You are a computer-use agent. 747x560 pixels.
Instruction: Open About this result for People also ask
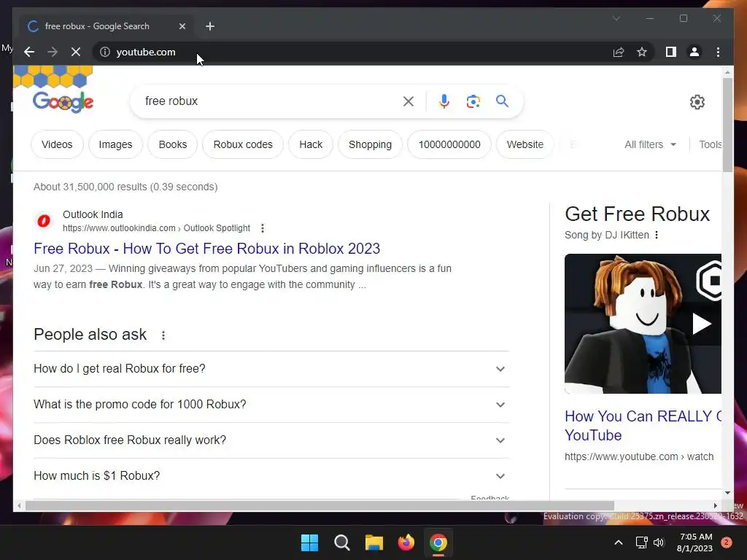click(163, 335)
